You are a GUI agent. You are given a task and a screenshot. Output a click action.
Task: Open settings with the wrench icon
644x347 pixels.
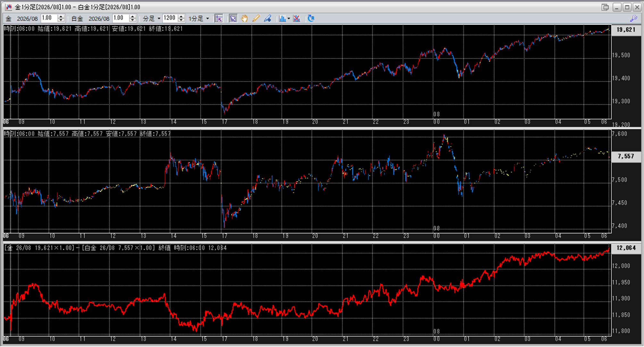633,19
